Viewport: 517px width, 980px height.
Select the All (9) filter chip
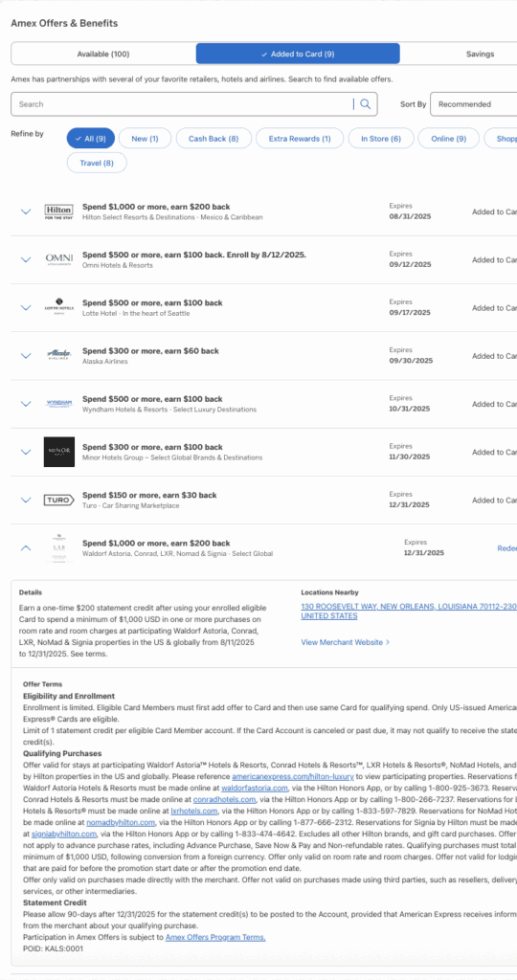(91, 138)
